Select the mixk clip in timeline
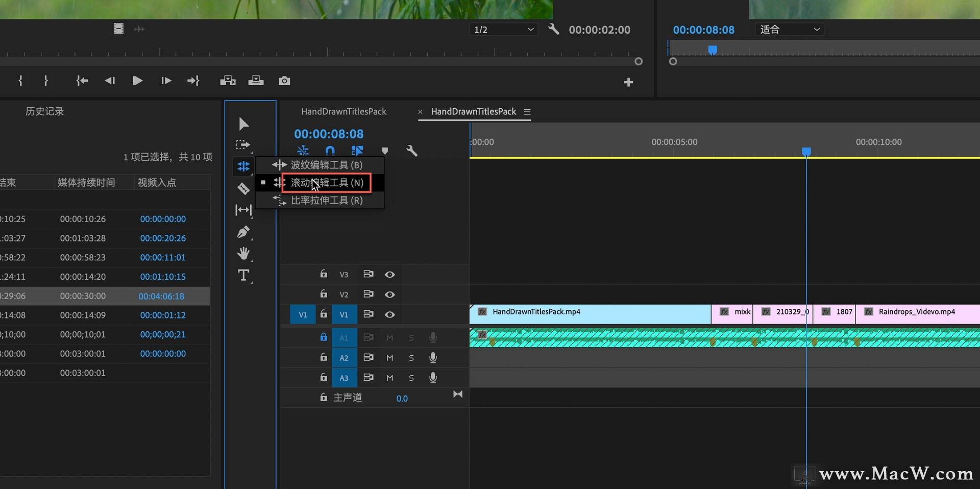Viewport: 980px width, 489px height. 732,314
